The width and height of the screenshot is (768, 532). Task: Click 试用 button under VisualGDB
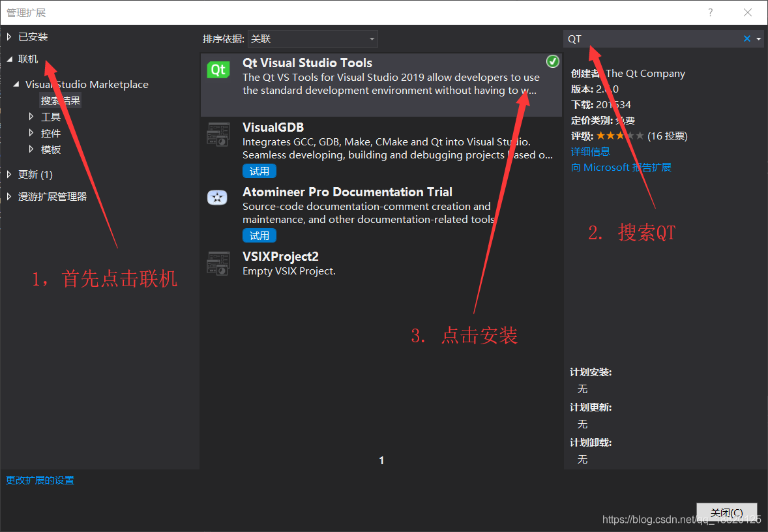(259, 171)
